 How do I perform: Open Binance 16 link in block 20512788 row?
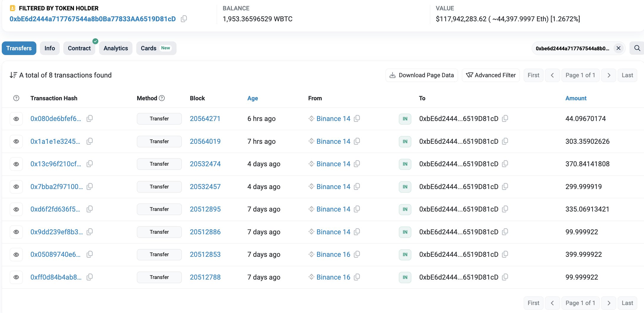click(x=333, y=277)
